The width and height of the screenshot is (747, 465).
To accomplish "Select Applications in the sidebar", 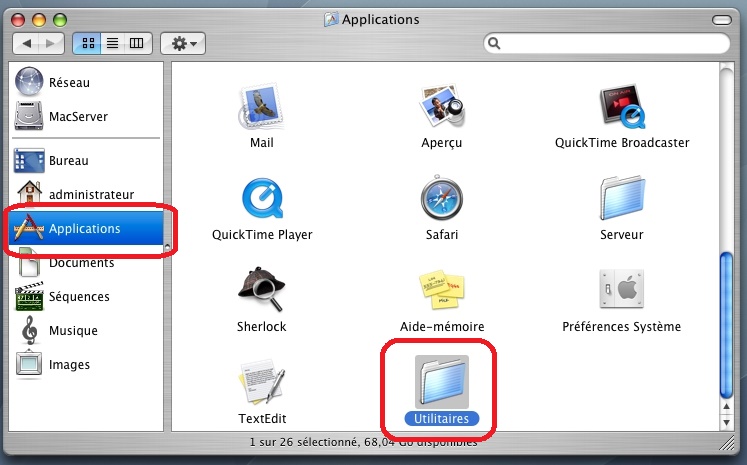I will 86,228.
